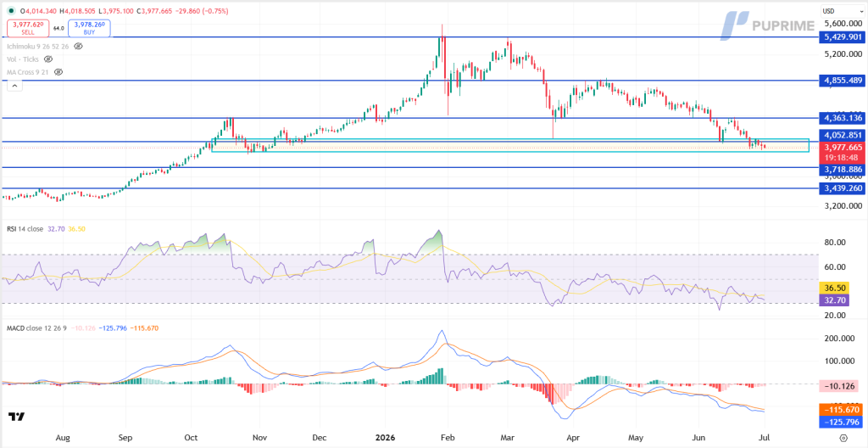The width and height of the screenshot is (868, 448).
Task: Open chart settings gear icon
Action: (x=843, y=438)
